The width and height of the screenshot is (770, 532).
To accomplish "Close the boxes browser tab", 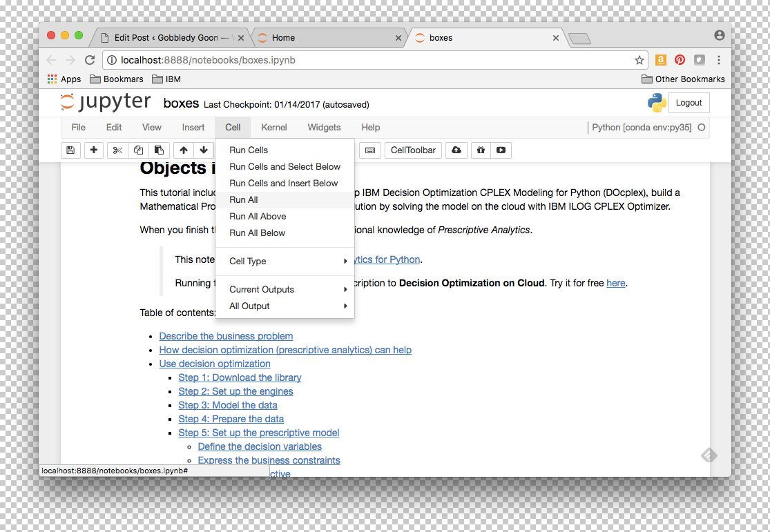I will [555, 38].
